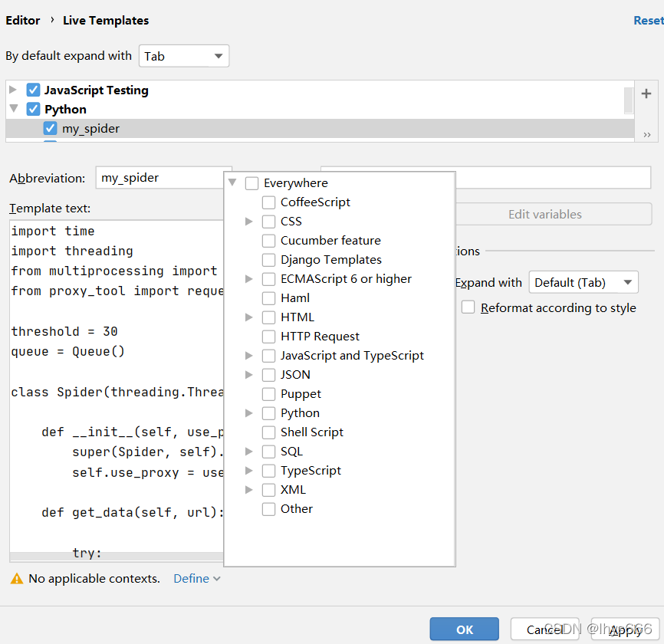Check ECMAScript 6 or higher checkbox
664x644 pixels.
tap(268, 279)
